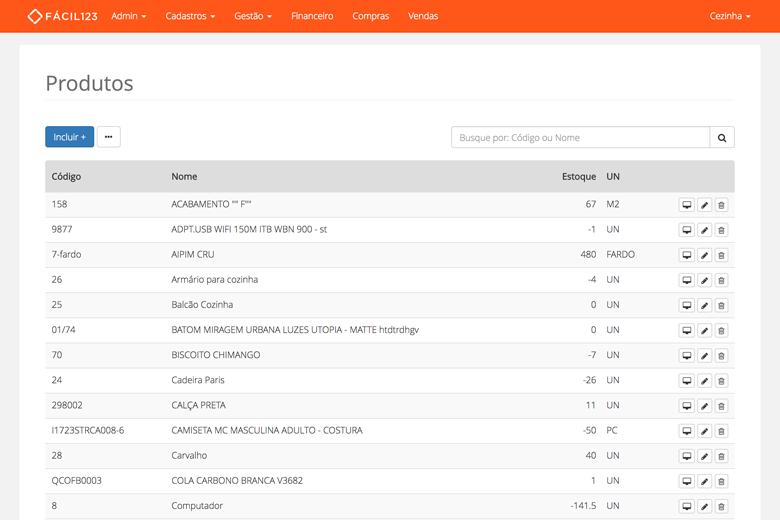Image resolution: width=780 pixels, height=520 pixels.
Task: Edit the AIPIM CRU product
Action: [704, 255]
